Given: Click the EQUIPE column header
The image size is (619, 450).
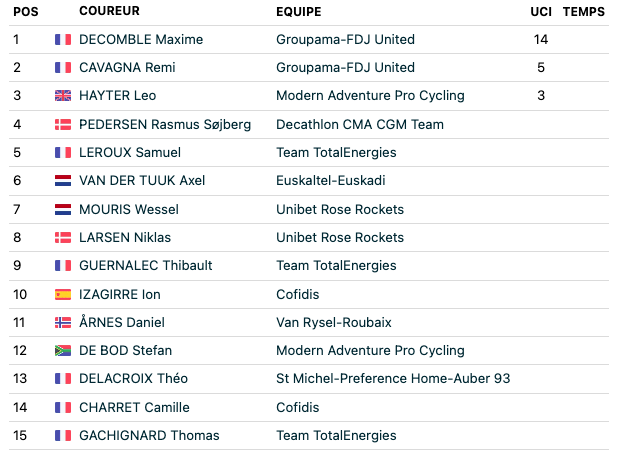Looking at the screenshot, I should click(299, 11).
